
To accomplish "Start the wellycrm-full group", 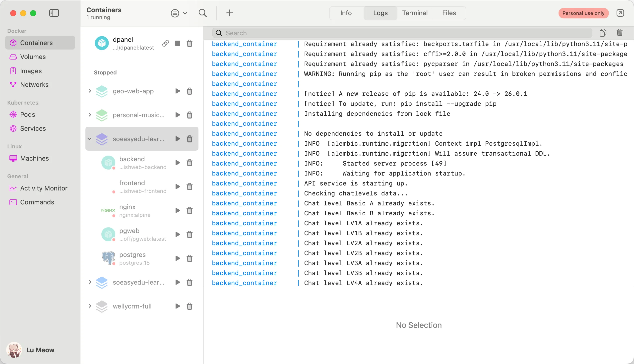I will (x=178, y=306).
